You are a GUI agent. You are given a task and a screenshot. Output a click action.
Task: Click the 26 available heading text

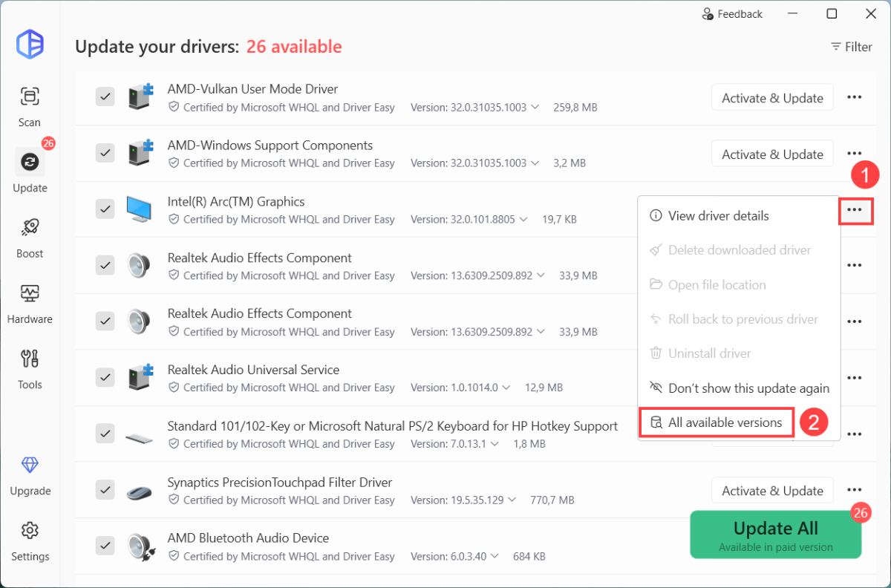click(294, 47)
